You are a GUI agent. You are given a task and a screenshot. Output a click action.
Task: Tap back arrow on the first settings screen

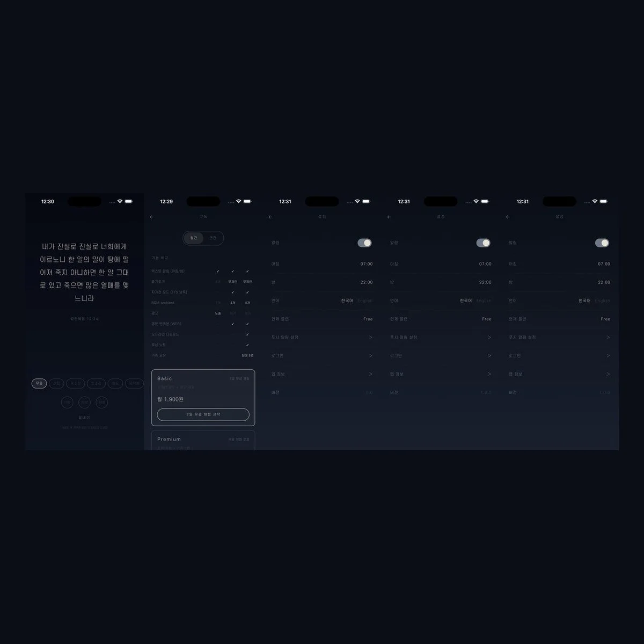[270, 217]
